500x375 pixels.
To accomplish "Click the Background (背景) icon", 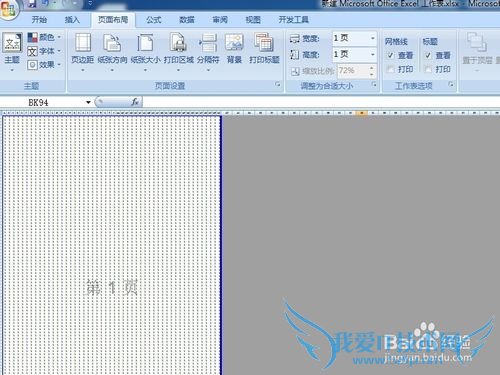I will click(234, 43).
